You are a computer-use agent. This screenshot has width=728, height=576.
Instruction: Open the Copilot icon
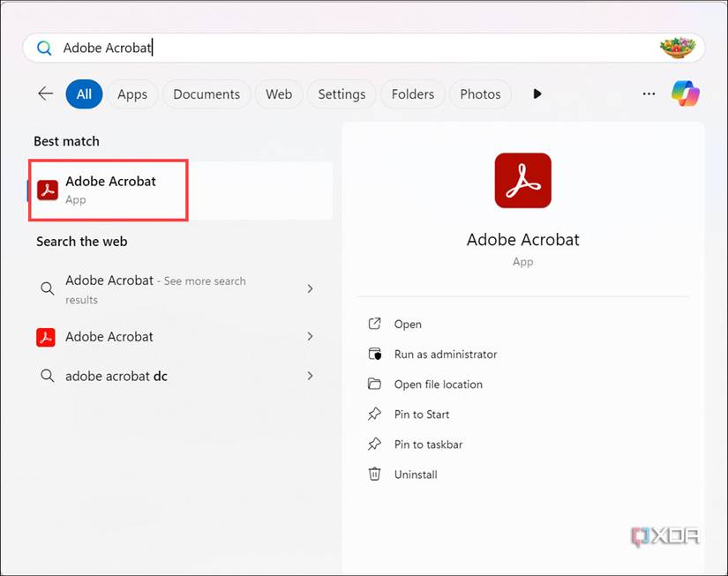point(686,94)
